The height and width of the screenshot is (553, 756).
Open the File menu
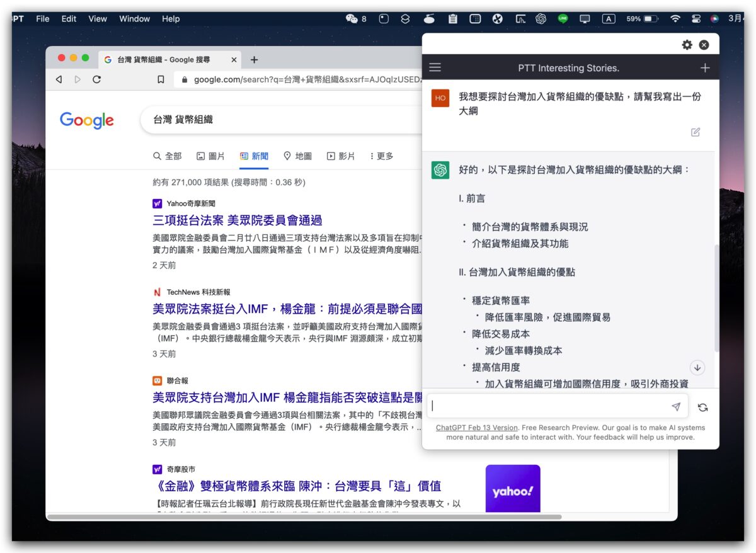[43, 19]
